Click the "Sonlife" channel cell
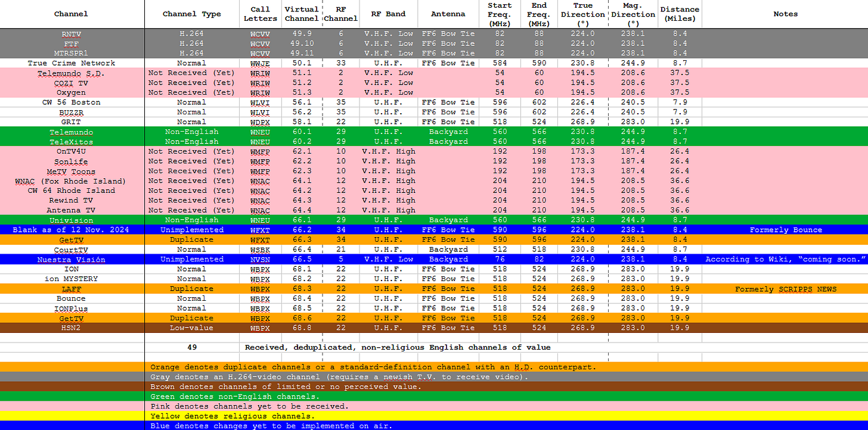Viewport: 868px width, 430px height. coord(71,161)
